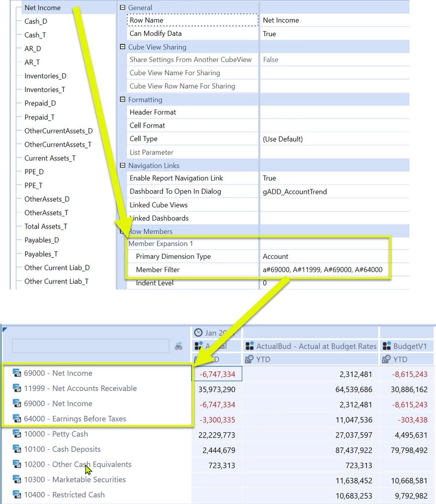This screenshot has width=436, height=504.
Task: Click the cell -3,300,335
Action: coord(217,420)
